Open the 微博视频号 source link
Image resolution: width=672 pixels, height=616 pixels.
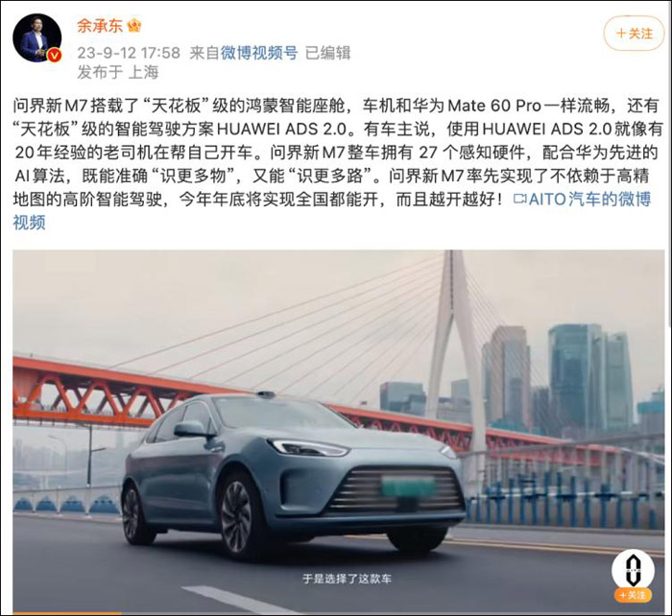point(259,53)
